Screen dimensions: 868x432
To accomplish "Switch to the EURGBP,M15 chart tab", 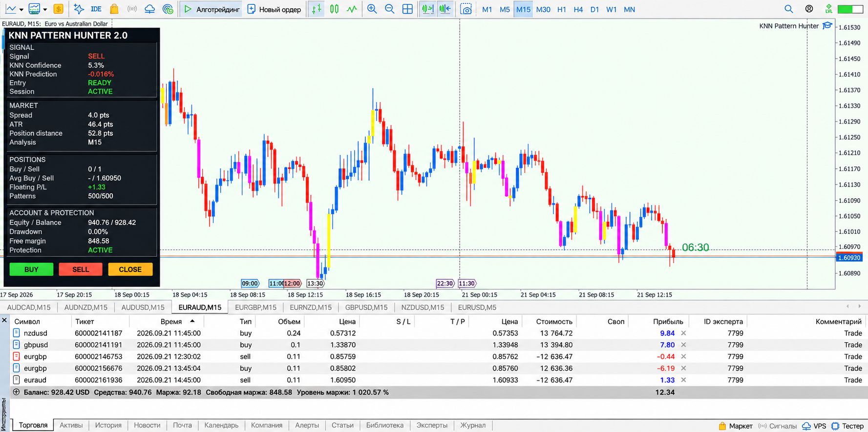I will point(255,307).
